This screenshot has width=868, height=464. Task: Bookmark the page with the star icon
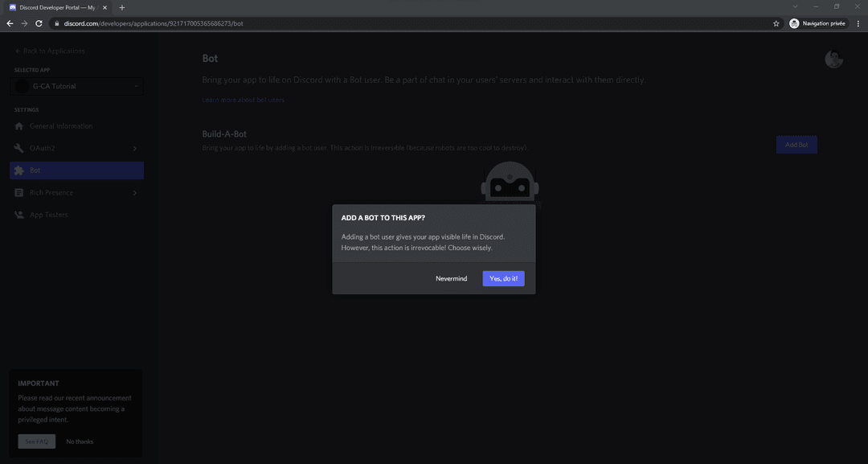776,23
